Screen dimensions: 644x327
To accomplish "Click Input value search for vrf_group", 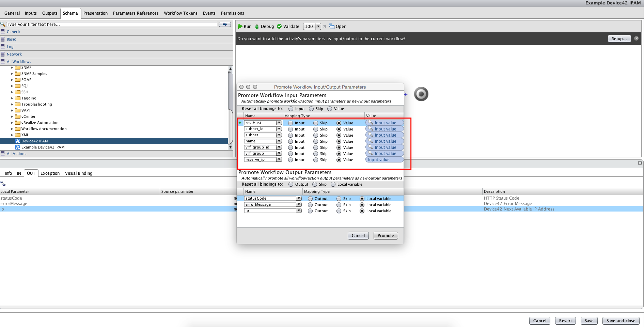I will [x=384, y=154].
